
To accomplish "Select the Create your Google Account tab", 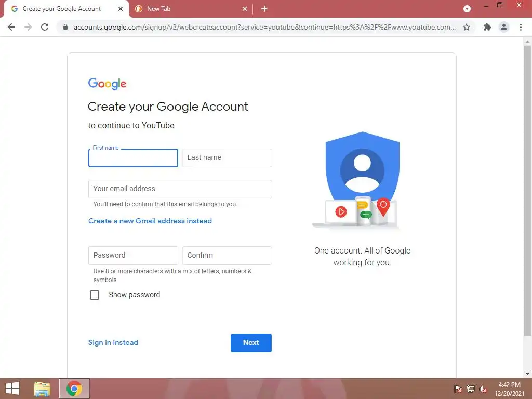I will point(66,9).
